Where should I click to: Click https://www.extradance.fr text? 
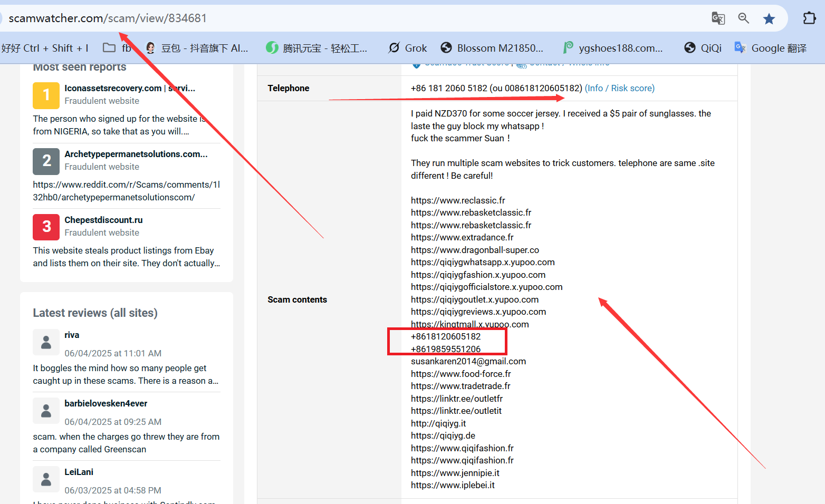click(462, 237)
